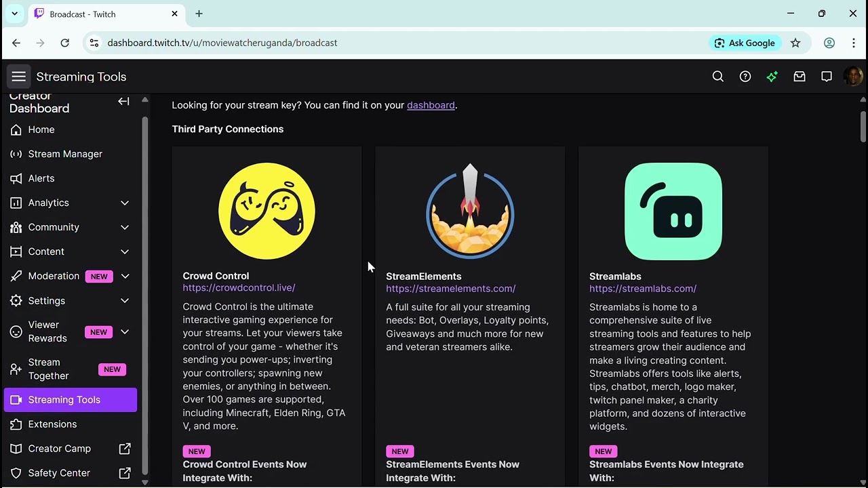The image size is (868, 488).
Task: Click Creator Camp external link icon
Action: coord(125,449)
